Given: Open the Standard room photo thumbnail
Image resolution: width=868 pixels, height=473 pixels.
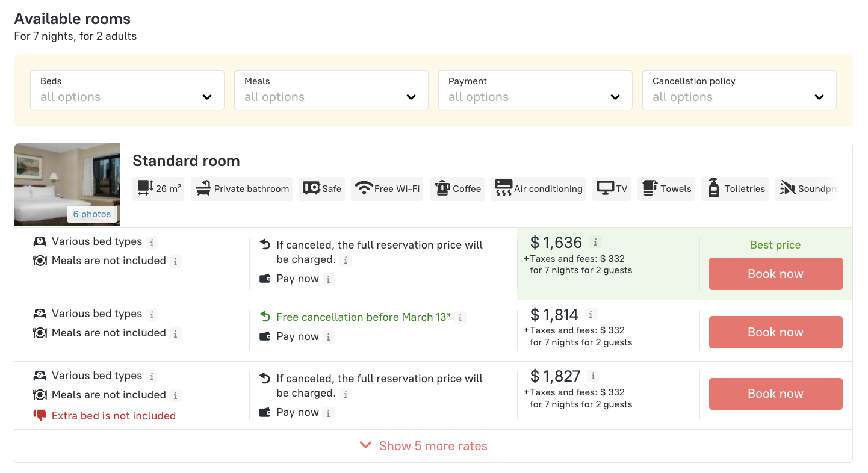Looking at the screenshot, I should click(x=67, y=181).
